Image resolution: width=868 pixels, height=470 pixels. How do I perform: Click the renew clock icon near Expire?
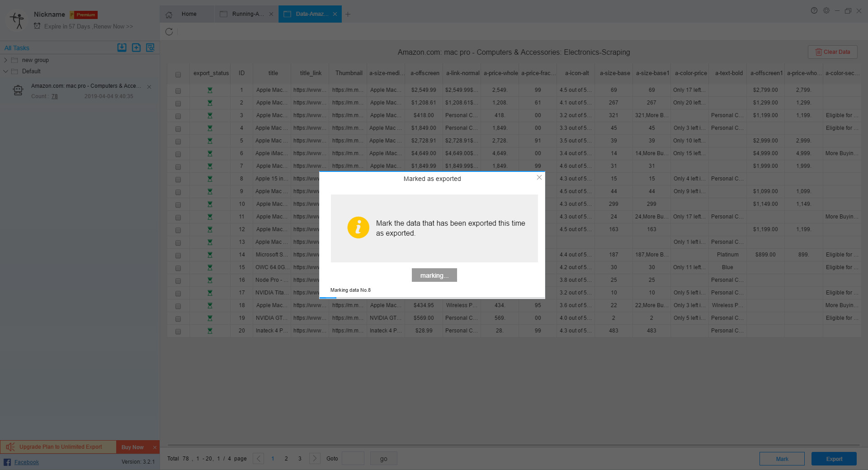(x=37, y=26)
